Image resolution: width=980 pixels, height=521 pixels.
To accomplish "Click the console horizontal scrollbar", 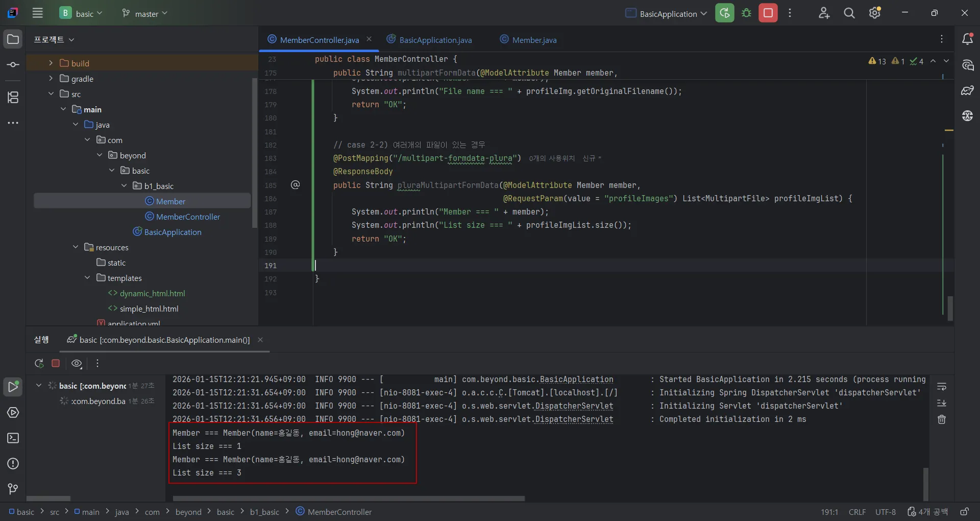I will pyautogui.click(x=349, y=499).
